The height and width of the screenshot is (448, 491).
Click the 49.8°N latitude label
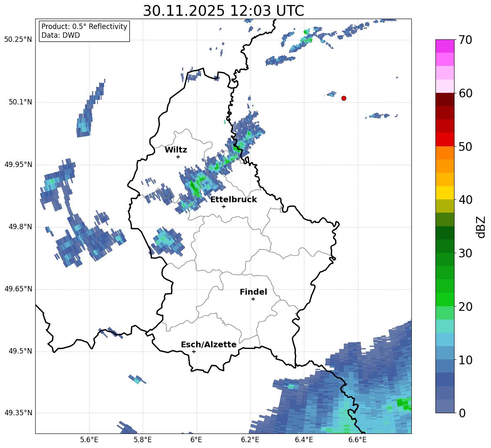[x=20, y=227]
